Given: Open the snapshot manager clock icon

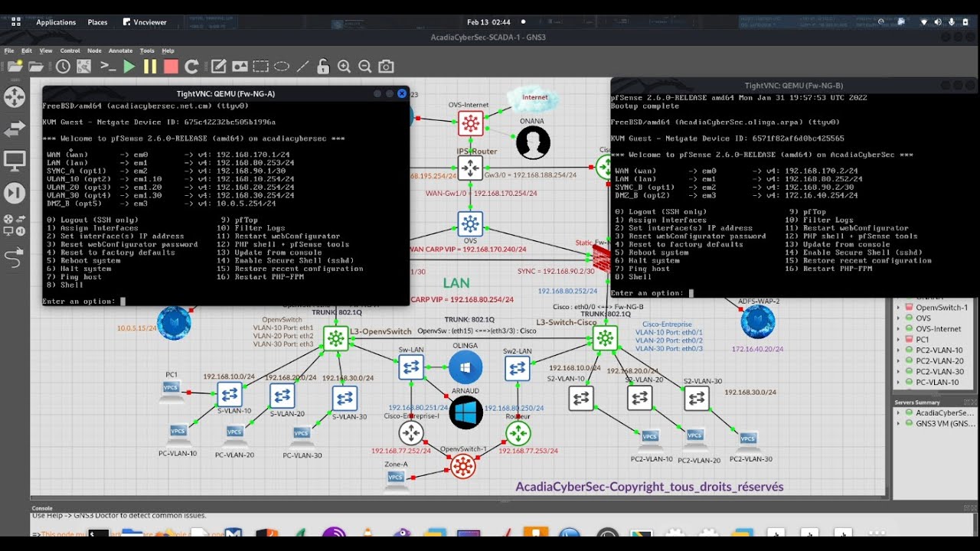Looking at the screenshot, I should [63, 67].
